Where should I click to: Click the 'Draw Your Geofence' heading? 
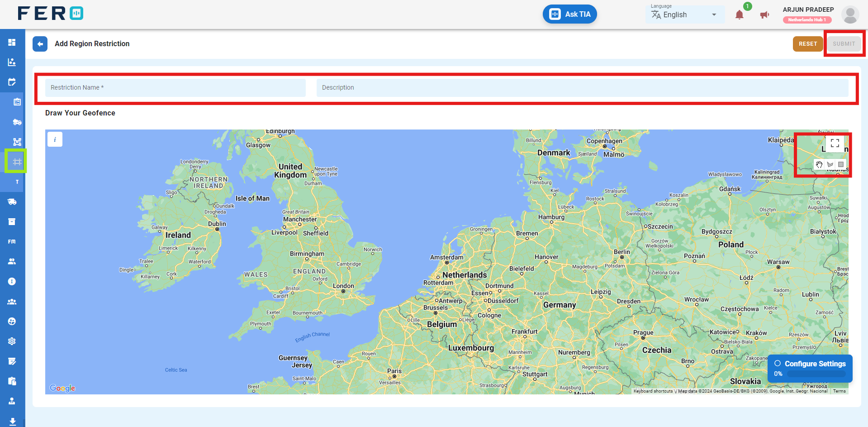(x=80, y=113)
